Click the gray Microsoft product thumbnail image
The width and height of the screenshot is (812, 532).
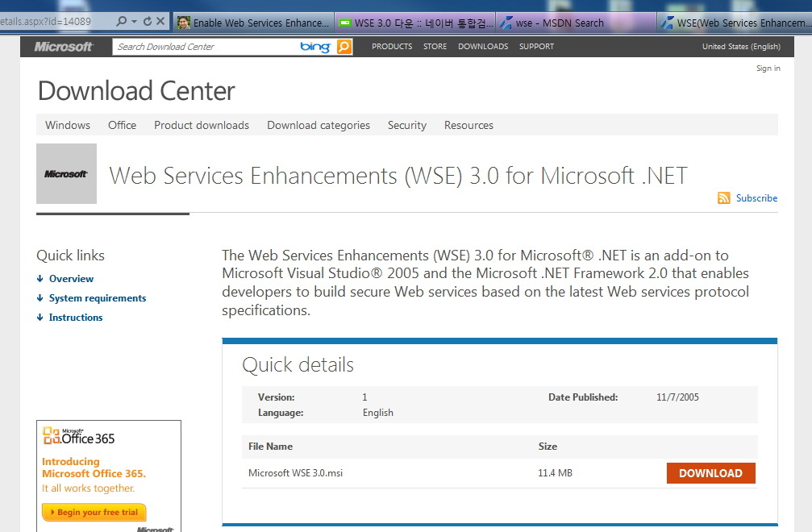coord(66,173)
